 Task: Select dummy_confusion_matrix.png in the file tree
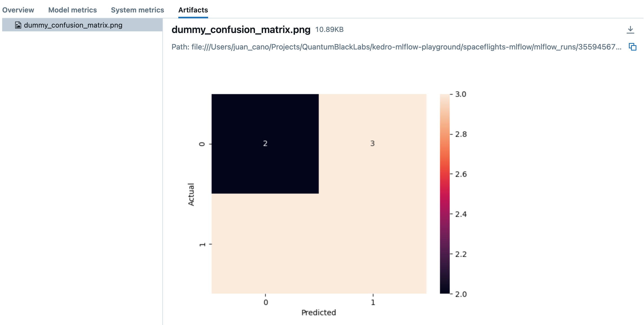point(73,25)
